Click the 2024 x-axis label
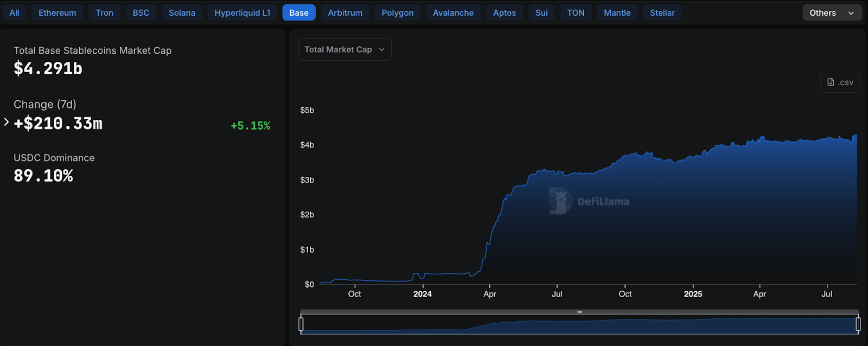This screenshot has width=868, height=346. click(x=423, y=294)
